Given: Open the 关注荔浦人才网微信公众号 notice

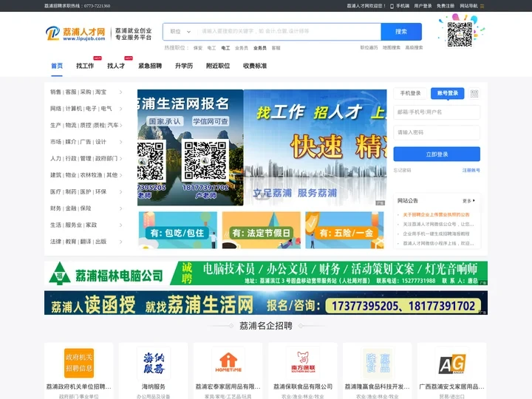Looking at the screenshot, I should point(438,225).
